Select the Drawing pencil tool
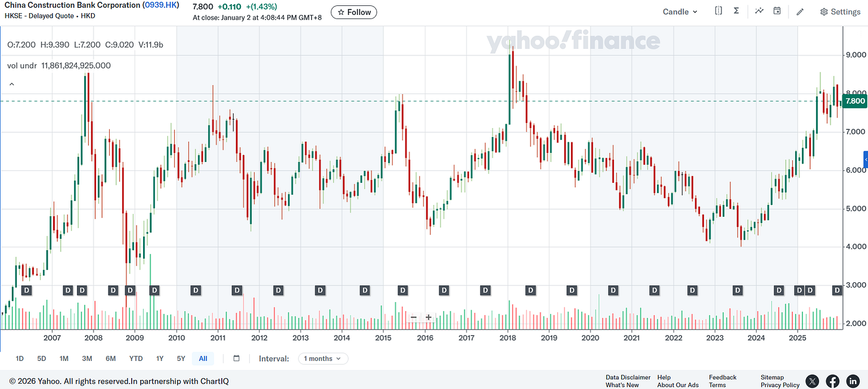This screenshot has width=868, height=389. 800,11
